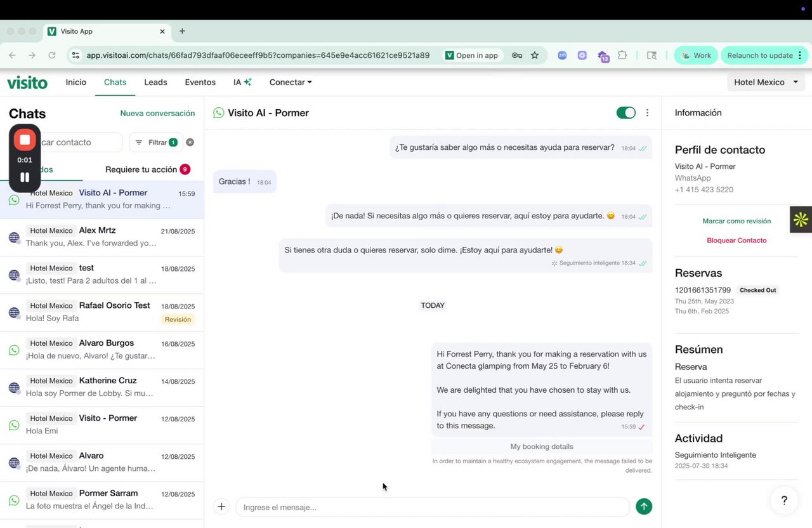This screenshot has width=812, height=528.
Task: Click the attachment plus icon
Action: 221,506
